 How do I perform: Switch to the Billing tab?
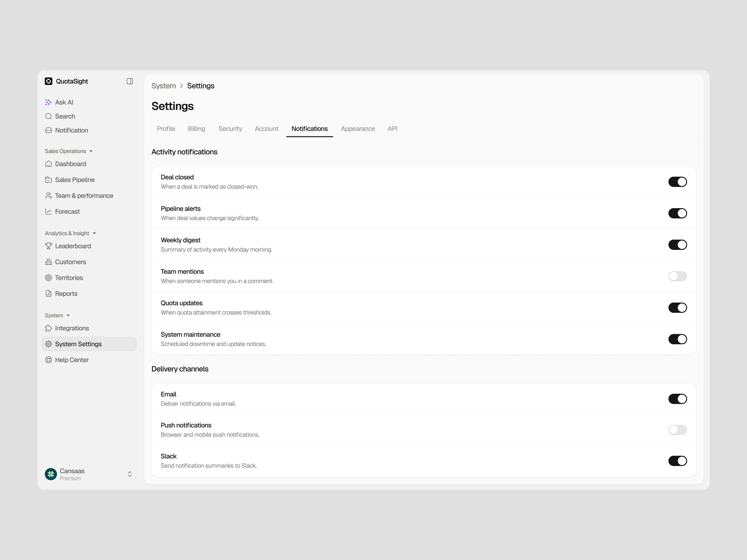196,129
